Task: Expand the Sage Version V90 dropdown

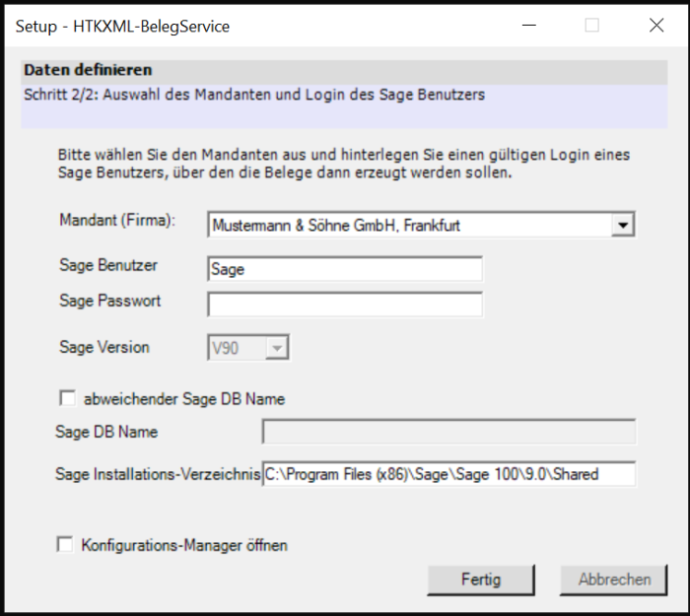Action: point(277,348)
